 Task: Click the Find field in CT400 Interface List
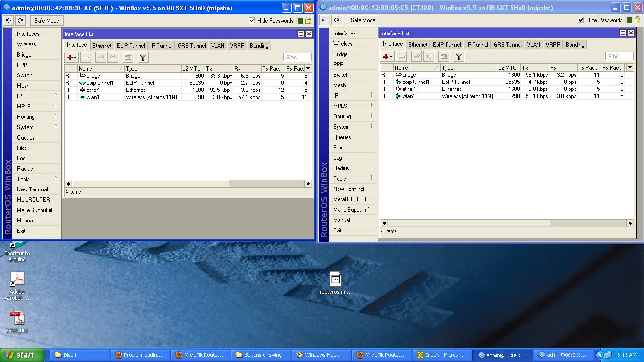click(619, 57)
